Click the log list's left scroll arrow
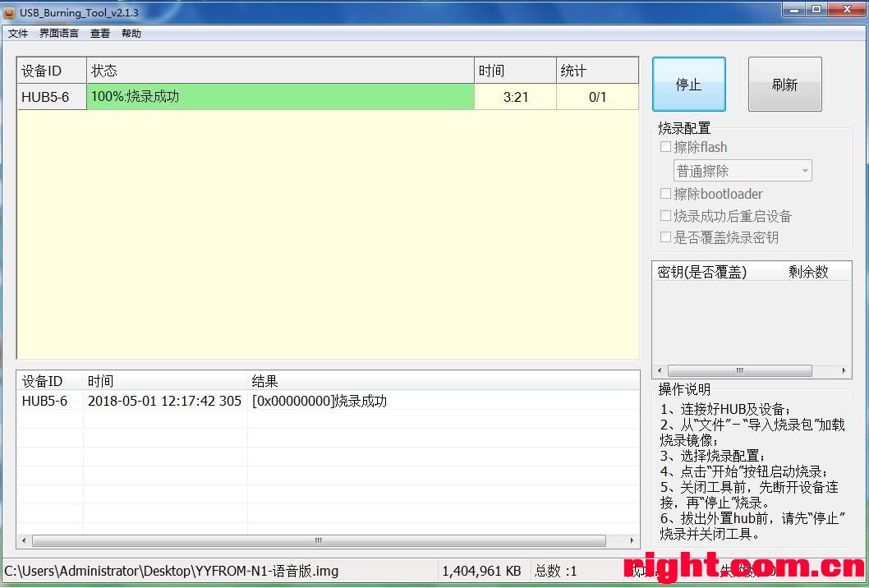 [24, 541]
